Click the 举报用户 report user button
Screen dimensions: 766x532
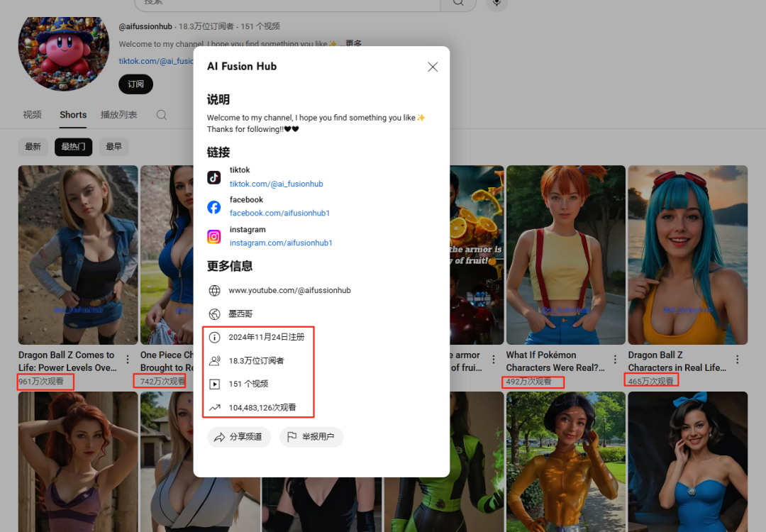(x=311, y=437)
